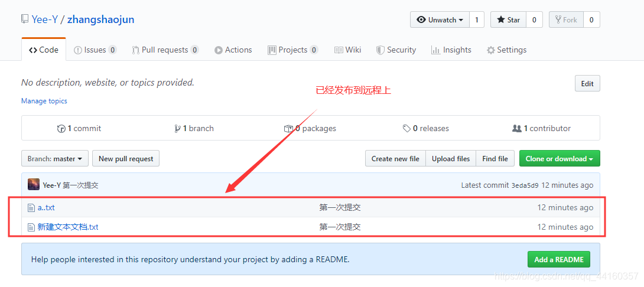View the 0 releases link
This screenshot has height=287, width=644.
pos(425,128)
